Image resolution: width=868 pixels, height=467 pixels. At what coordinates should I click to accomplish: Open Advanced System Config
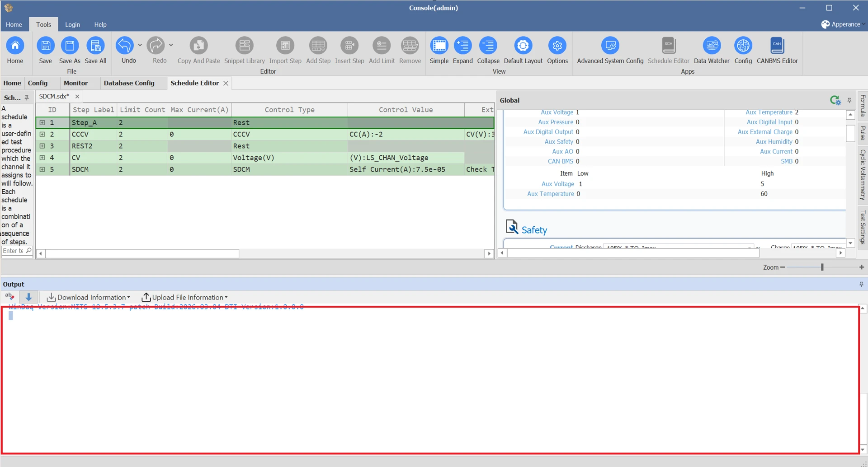[610, 46]
